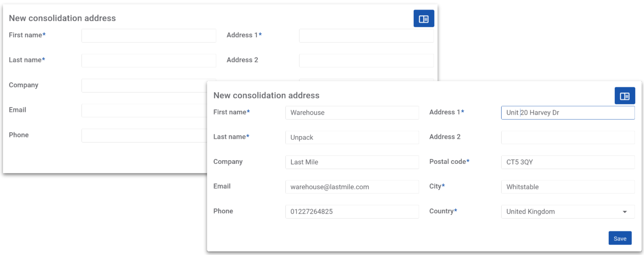The height and width of the screenshot is (255, 644).
Task: Select the empty Email field in blank form
Action: coord(144,110)
